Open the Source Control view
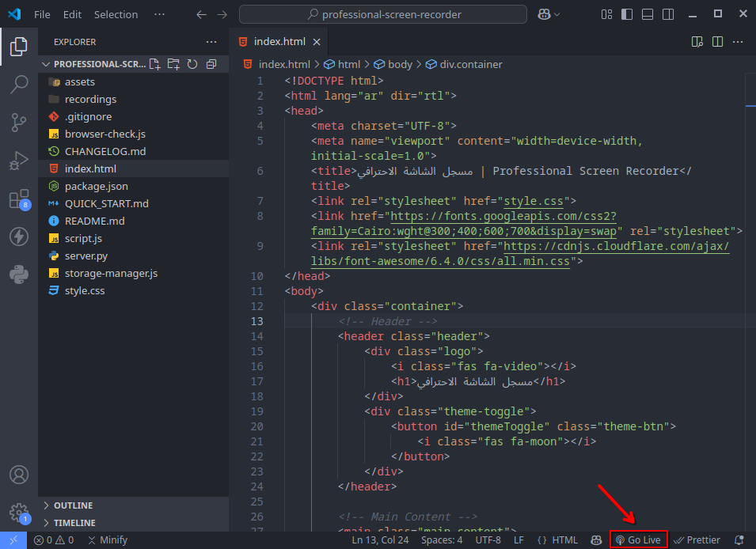 coord(19,123)
